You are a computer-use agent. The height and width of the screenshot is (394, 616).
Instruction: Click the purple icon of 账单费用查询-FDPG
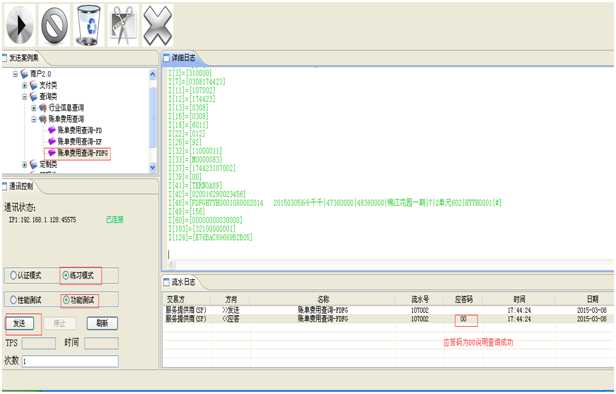point(52,153)
